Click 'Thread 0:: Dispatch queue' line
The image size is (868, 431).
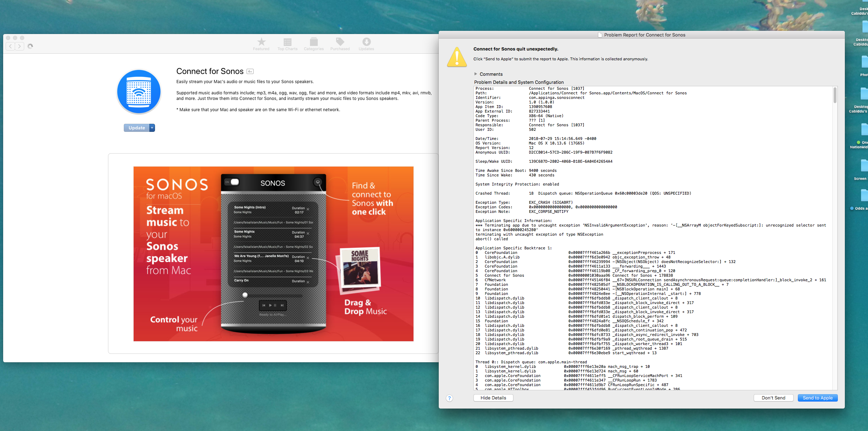pos(531,362)
